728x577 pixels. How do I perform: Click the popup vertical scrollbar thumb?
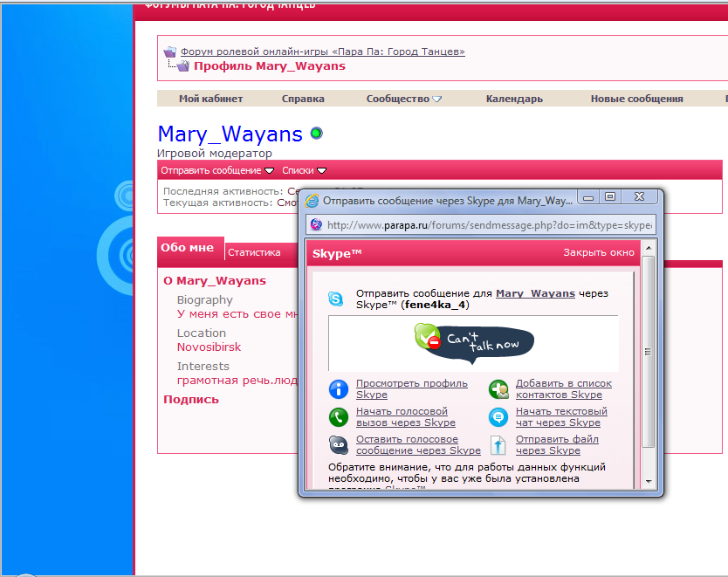(x=649, y=352)
